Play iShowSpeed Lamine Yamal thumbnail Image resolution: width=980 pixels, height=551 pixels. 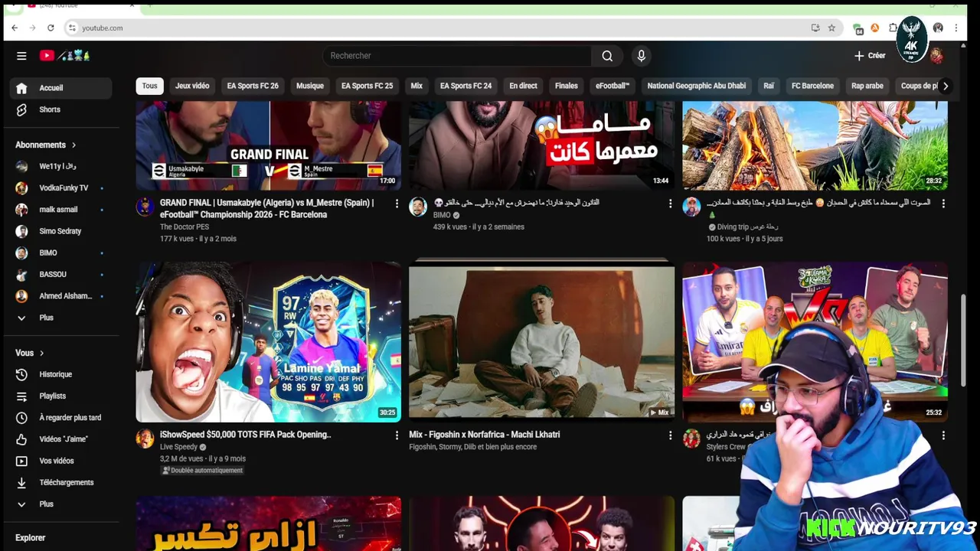[x=269, y=342]
